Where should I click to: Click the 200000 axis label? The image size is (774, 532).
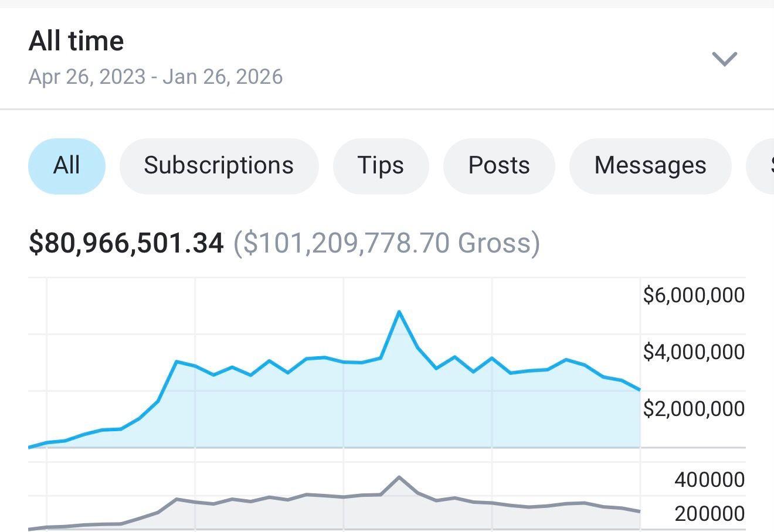point(709,514)
